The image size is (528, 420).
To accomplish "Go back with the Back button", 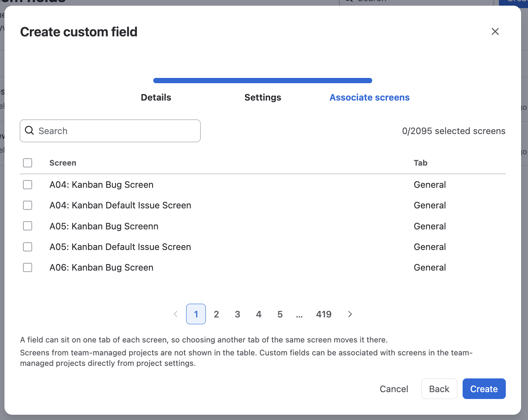I will pos(439,389).
